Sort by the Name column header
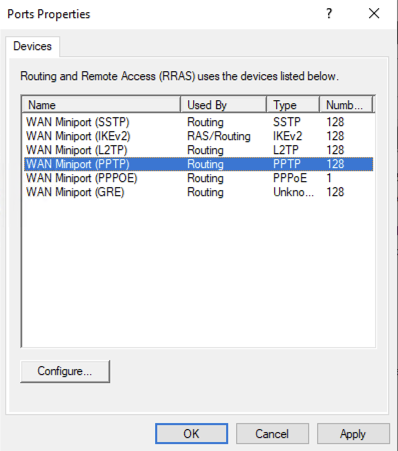 [x=101, y=105]
